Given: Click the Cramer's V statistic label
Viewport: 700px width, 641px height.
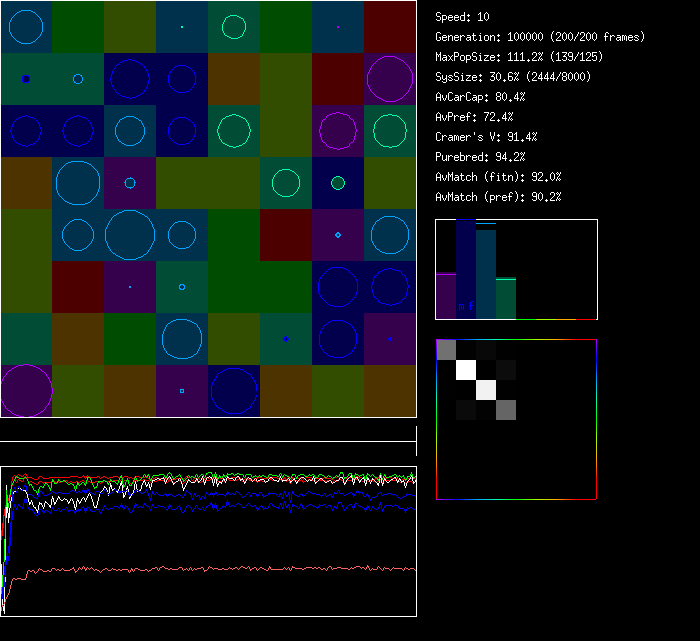Looking at the screenshot, I should coord(486,137).
